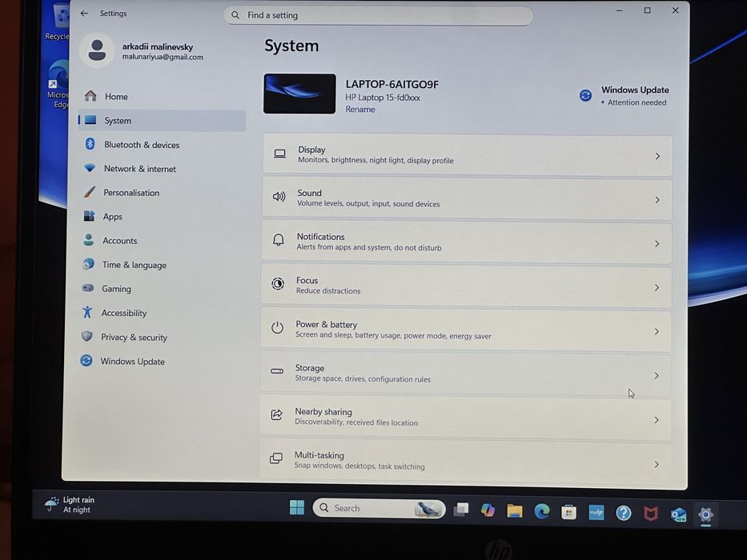Click the Power & battery icon

tap(277, 328)
